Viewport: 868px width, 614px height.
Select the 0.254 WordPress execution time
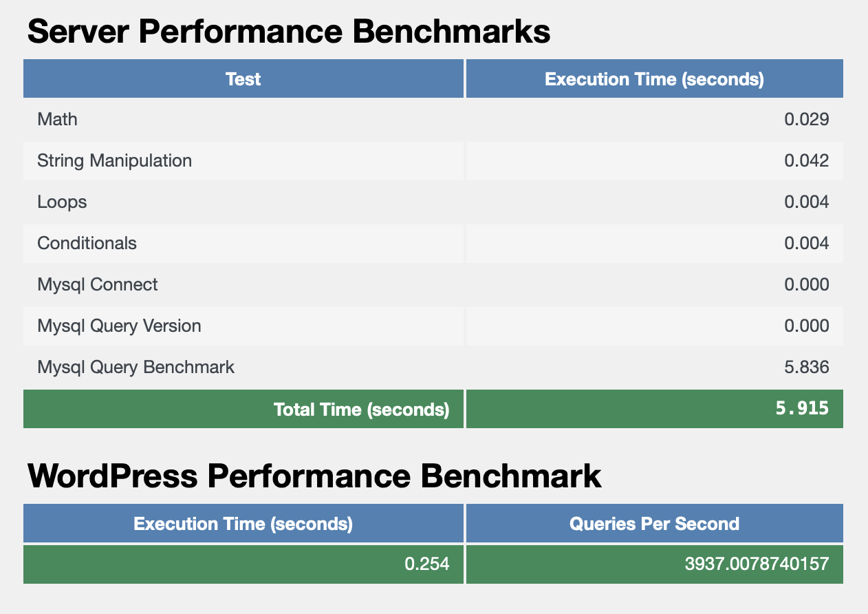pyautogui.click(x=426, y=564)
